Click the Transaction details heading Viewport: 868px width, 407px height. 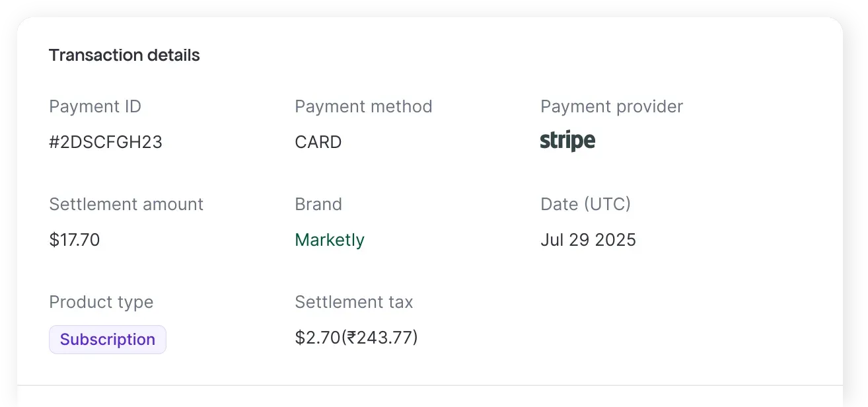pos(124,55)
